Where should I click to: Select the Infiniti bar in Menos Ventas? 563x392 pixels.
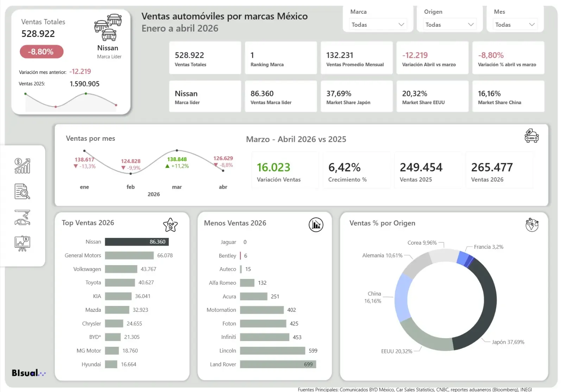(x=265, y=337)
